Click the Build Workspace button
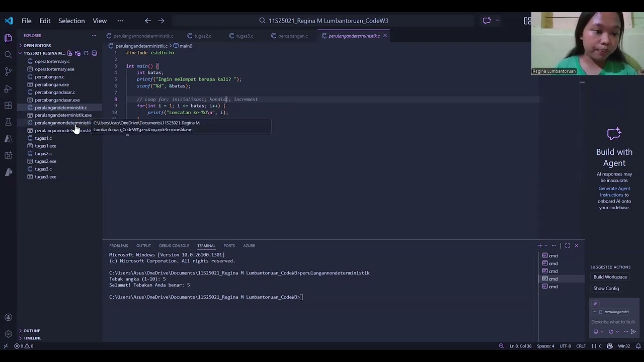Viewport: 644px width, 362px height. (x=610, y=277)
